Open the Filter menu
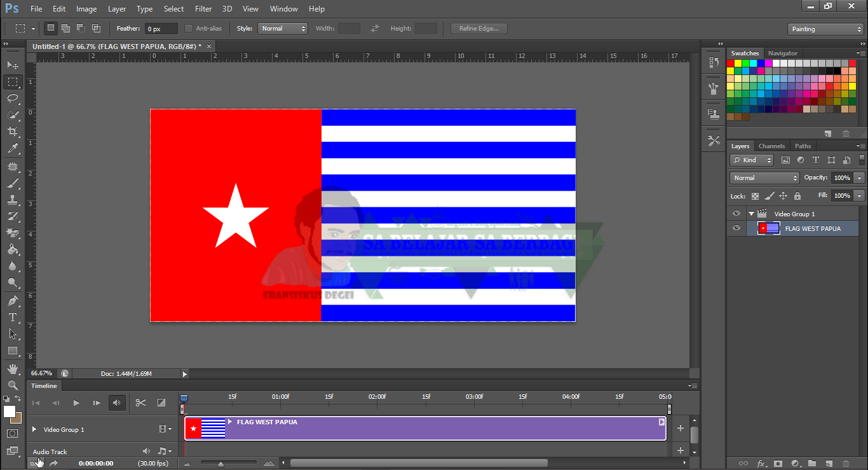The height and width of the screenshot is (470, 868). 203,9
